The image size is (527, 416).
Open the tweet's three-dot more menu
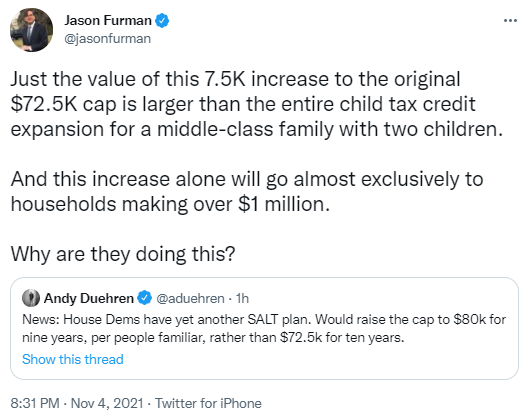pos(510,21)
